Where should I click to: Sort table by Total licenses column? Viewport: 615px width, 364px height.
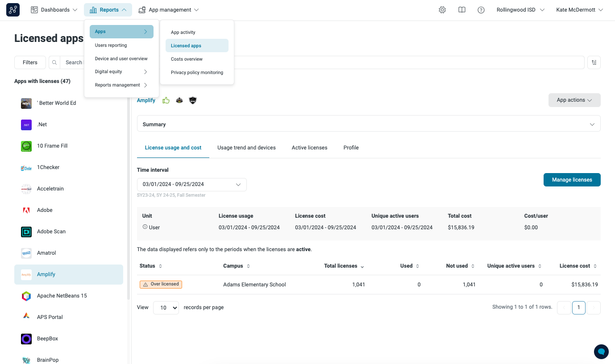[344, 266]
